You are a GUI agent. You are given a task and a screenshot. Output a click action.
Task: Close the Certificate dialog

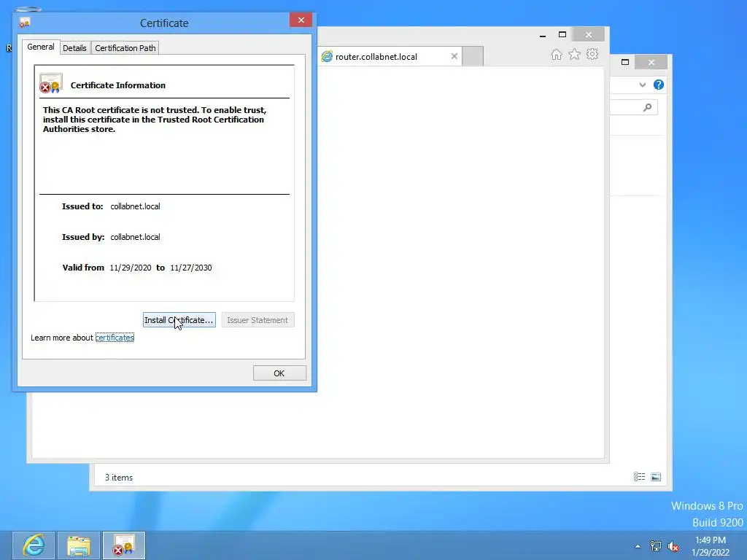coord(301,20)
